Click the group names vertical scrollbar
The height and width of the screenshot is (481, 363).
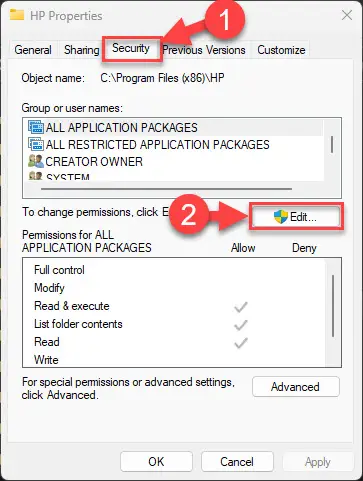pos(332,144)
